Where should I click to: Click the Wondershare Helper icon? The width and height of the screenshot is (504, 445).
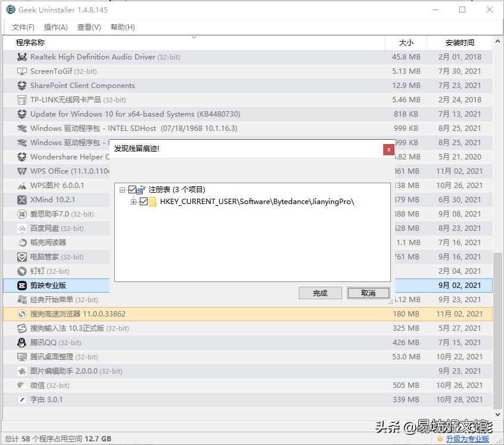[22, 157]
